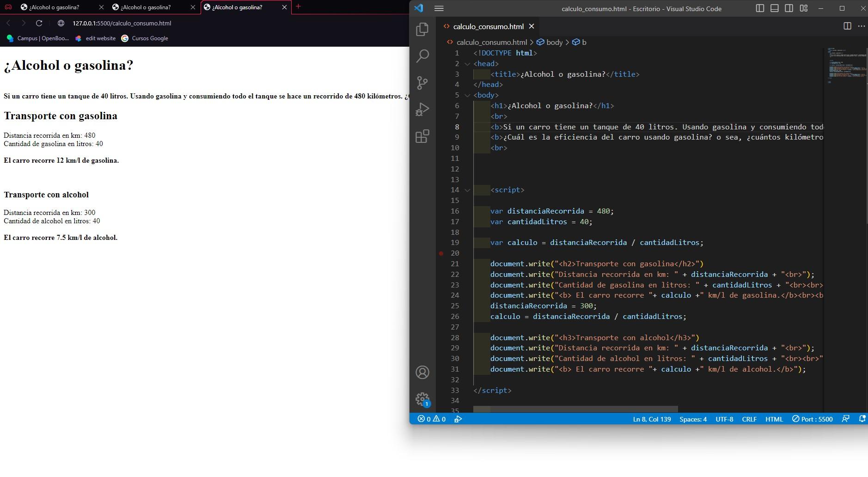Change the UTF-8 encoding setting
This screenshot has height=477, width=868.
(x=724, y=419)
